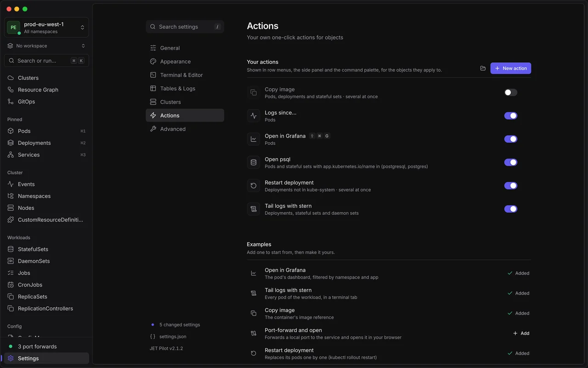Go to Terminal & Editor settings
This screenshot has width=588, height=368.
point(185,75)
